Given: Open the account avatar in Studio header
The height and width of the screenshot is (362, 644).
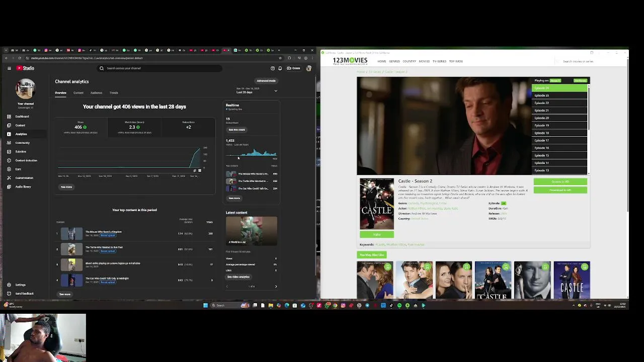Looking at the screenshot, I should pyautogui.click(x=309, y=68).
